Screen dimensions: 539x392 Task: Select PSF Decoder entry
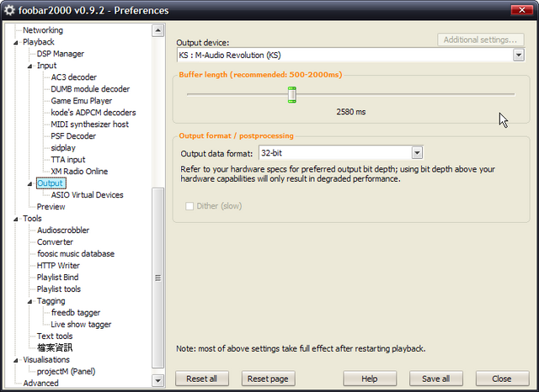coord(73,136)
